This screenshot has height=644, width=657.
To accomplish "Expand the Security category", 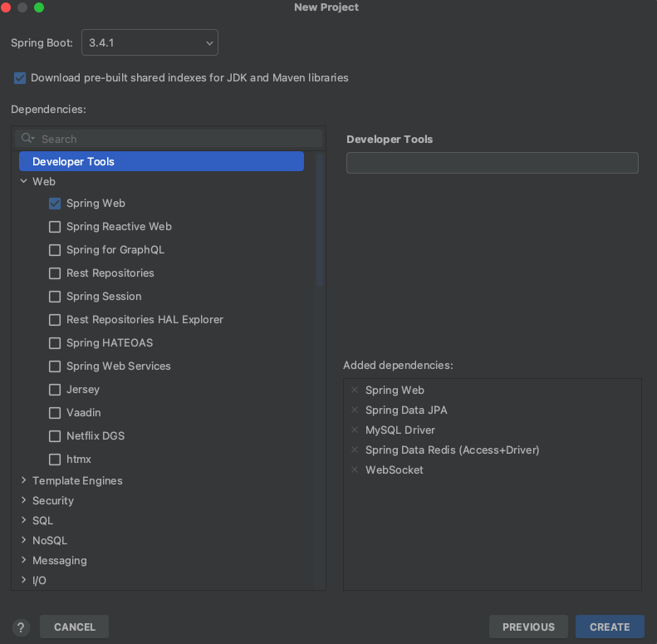I will (24, 500).
